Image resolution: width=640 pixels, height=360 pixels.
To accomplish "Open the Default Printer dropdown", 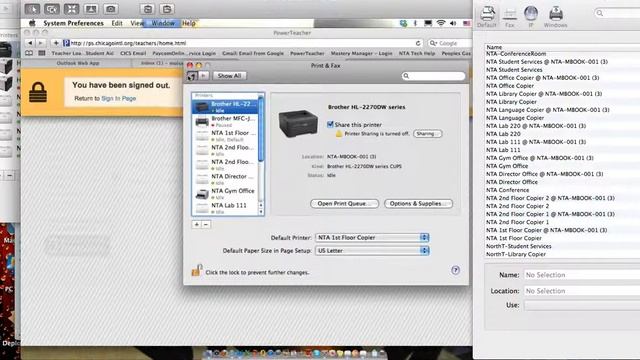I will click(x=372, y=238).
